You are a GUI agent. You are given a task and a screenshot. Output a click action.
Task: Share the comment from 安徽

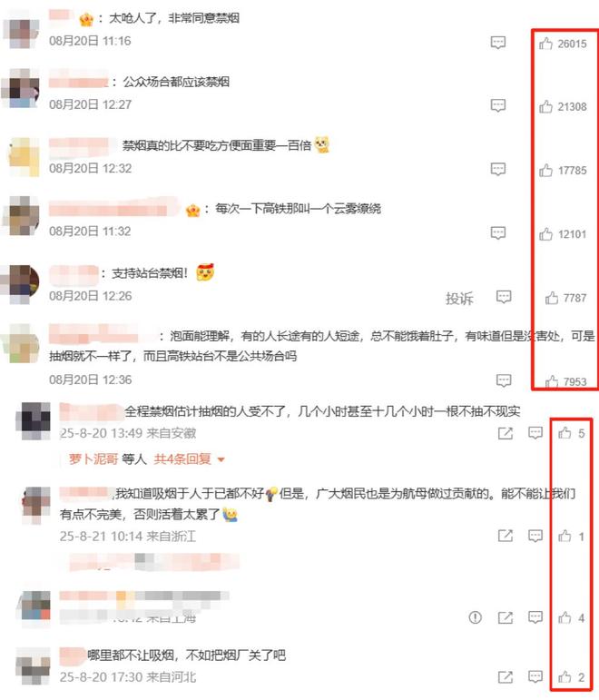pyautogui.click(x=506, y=433)
